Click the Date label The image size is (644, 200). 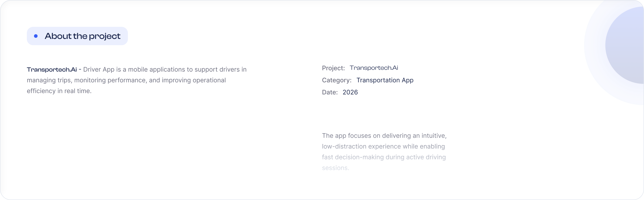(330, 92)
